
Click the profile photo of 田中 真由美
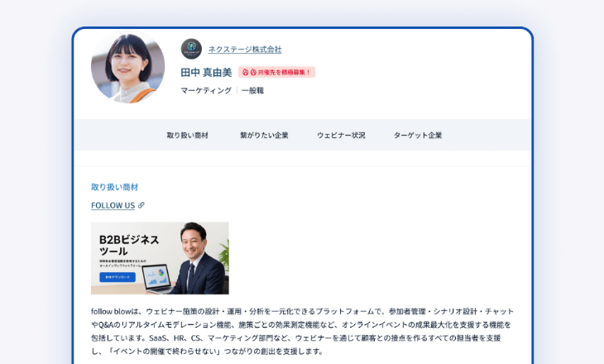point(128,67)
